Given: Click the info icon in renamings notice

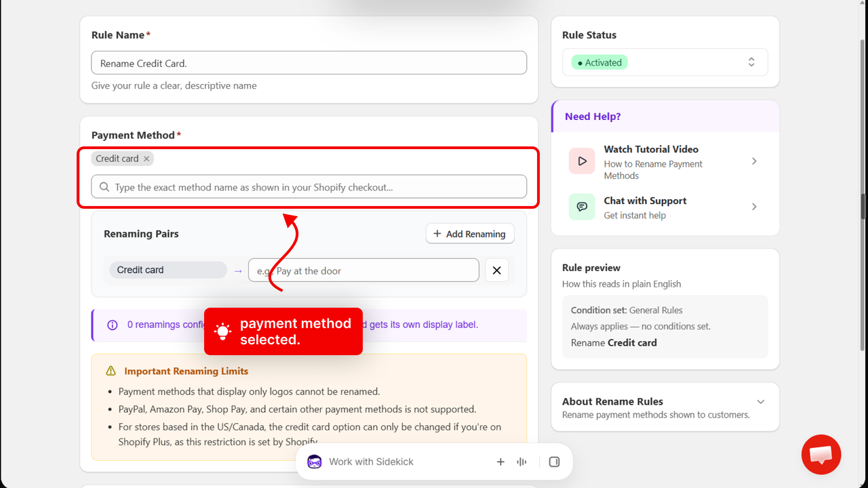Looking at the screenshot, I should 113,325.
